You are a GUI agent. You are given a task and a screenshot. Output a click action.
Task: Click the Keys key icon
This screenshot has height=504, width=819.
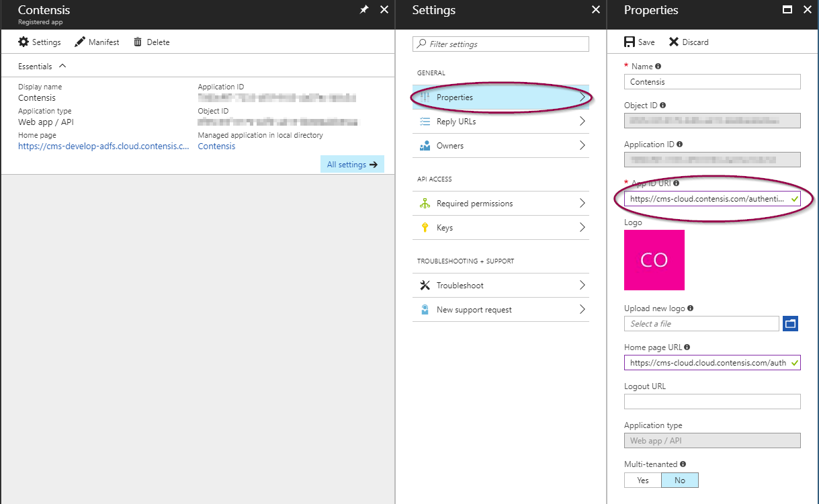[425, 228]
